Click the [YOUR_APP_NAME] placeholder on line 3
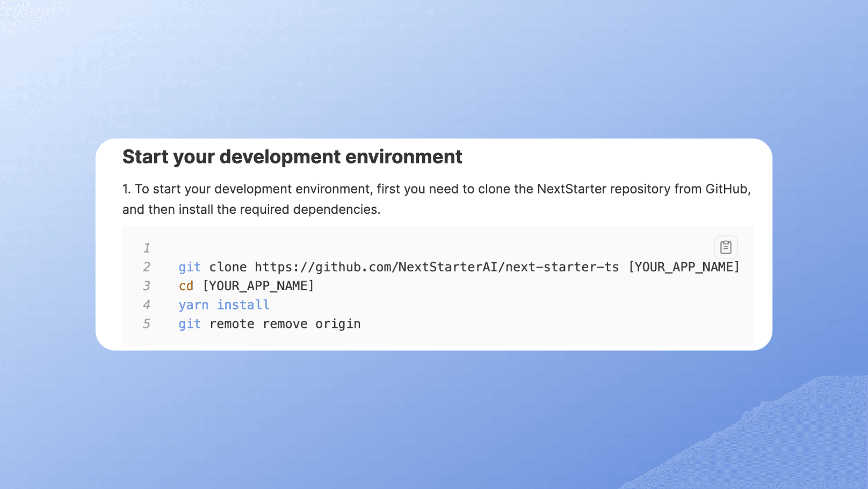Image resolution: width=868 pixels, height=489 pixels. (x=259, y=286)
